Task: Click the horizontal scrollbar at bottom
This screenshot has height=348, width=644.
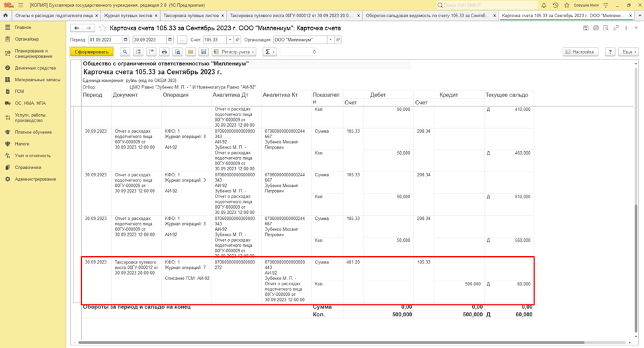Action: tap(331, 342)
